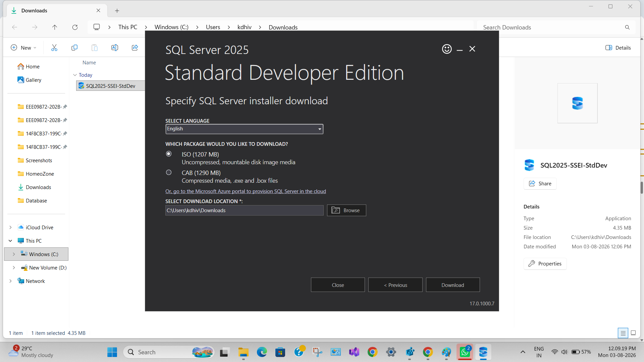This screenshot has height=362, width=644.
Task: Toggle the Details pane button
Action: pyautogui.click(x=618, y=48)
